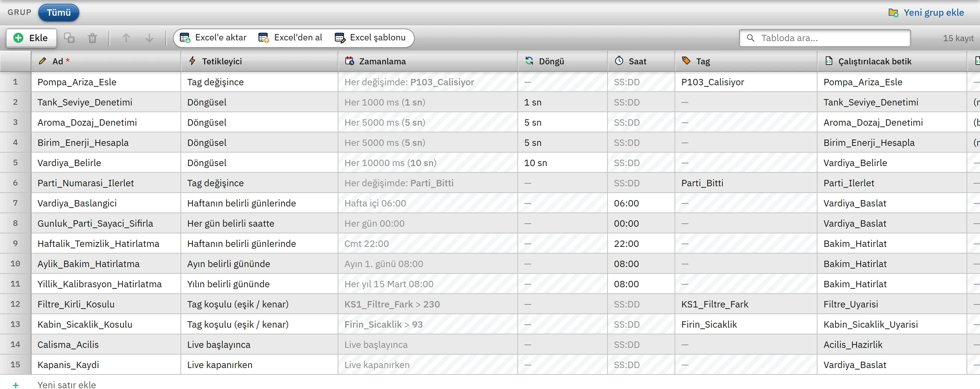Open 'Live başlayınca' trigger cell
980x389 pixels.
click(x=259, y=344)
